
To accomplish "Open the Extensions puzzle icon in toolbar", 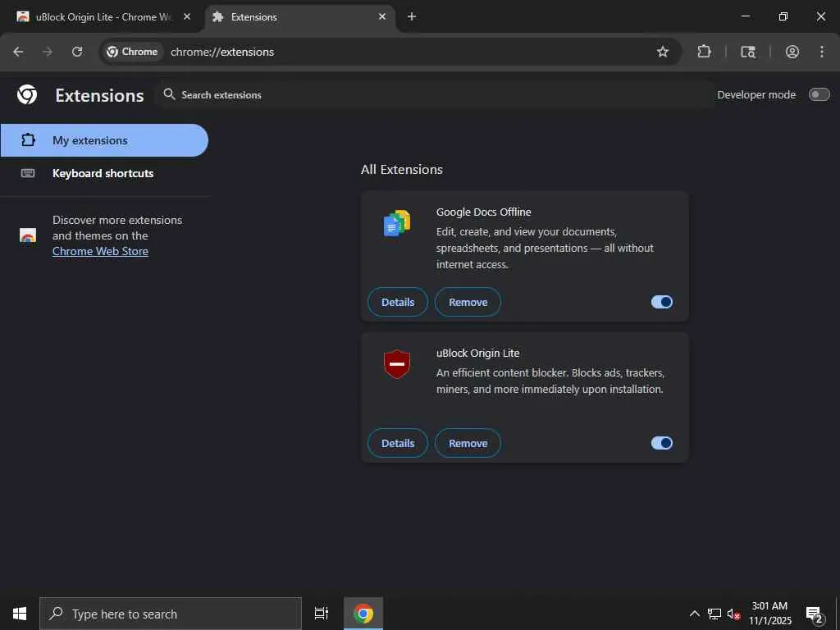I will click(705, 52).
